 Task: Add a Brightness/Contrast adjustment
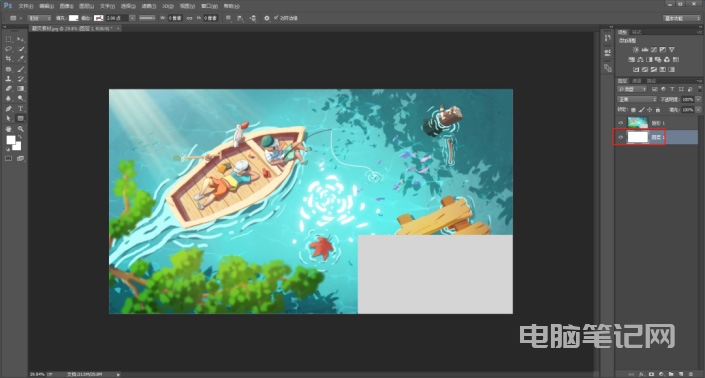point(635,49)
